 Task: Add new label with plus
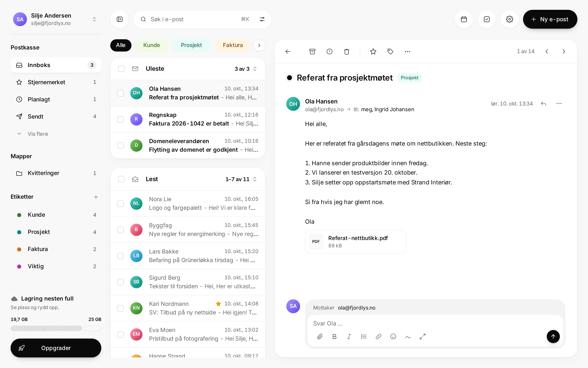click(x=96, y=197)
